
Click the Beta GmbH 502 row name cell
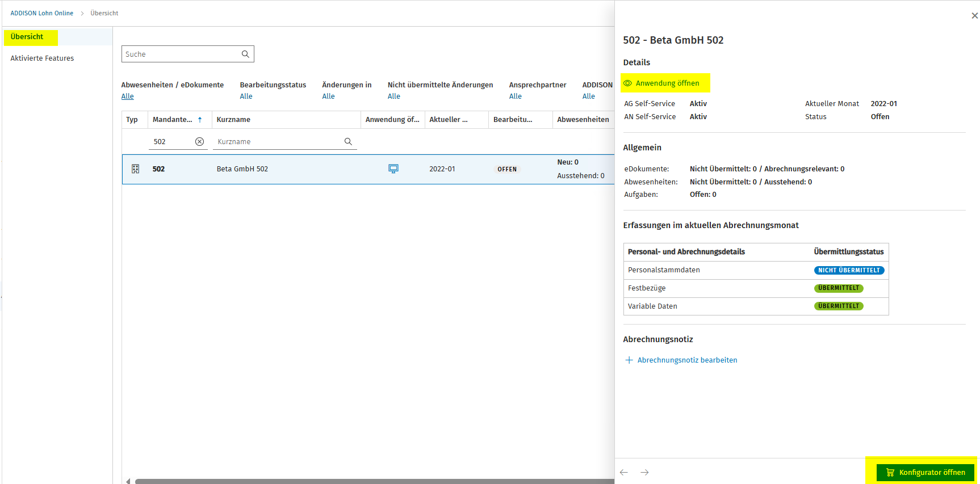pos(242,169)
